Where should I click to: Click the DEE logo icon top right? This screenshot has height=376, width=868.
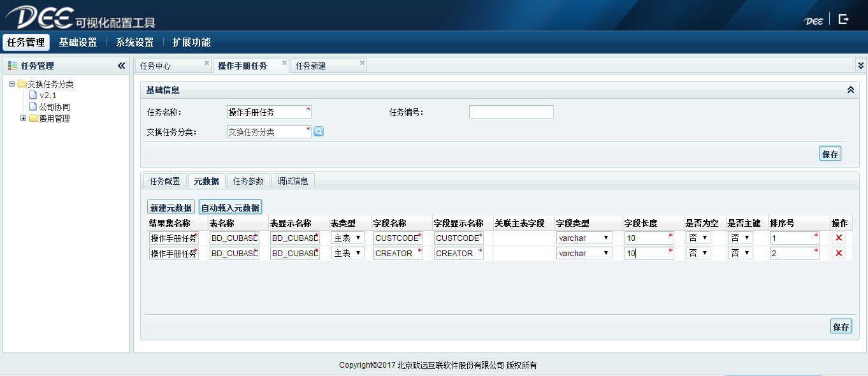coord(814,20)
